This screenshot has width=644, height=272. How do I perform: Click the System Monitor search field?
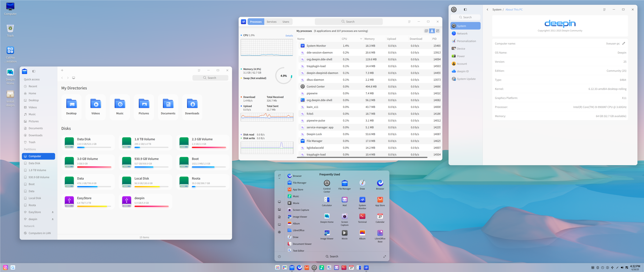coord(348,22)
